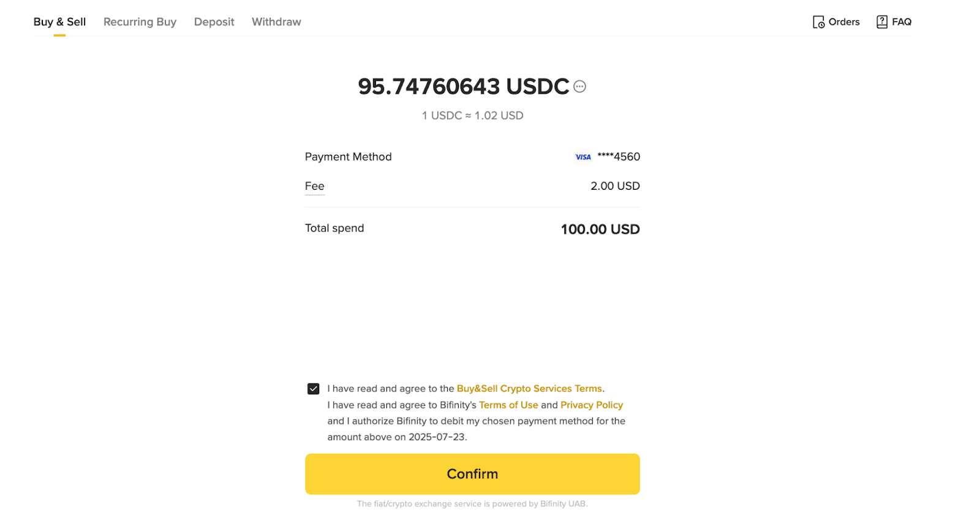Open Buy&Sell Crypto Services Terms link

pyautogui.click(x=529, y=389)
